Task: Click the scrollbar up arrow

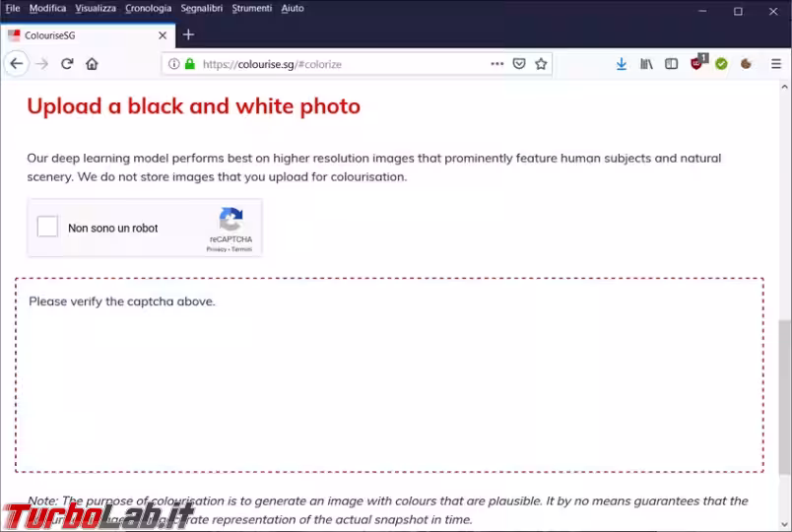Action: point(784,87)
